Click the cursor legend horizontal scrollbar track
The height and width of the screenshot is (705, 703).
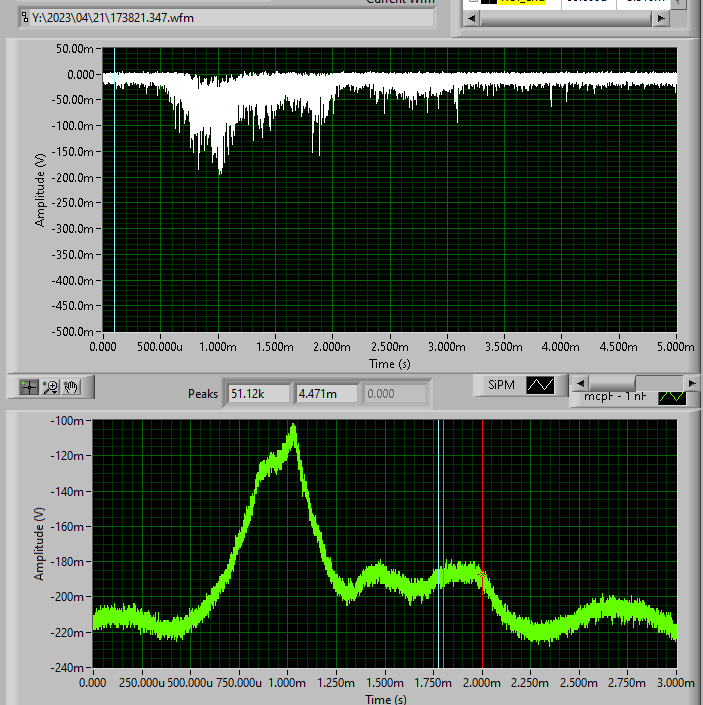coord(566,18)
